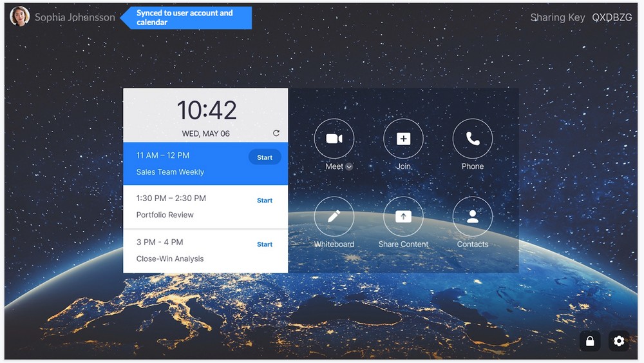Open the Phone dialer icon
This screenshot has height=363, width=644.
click(x=472, y=139)
